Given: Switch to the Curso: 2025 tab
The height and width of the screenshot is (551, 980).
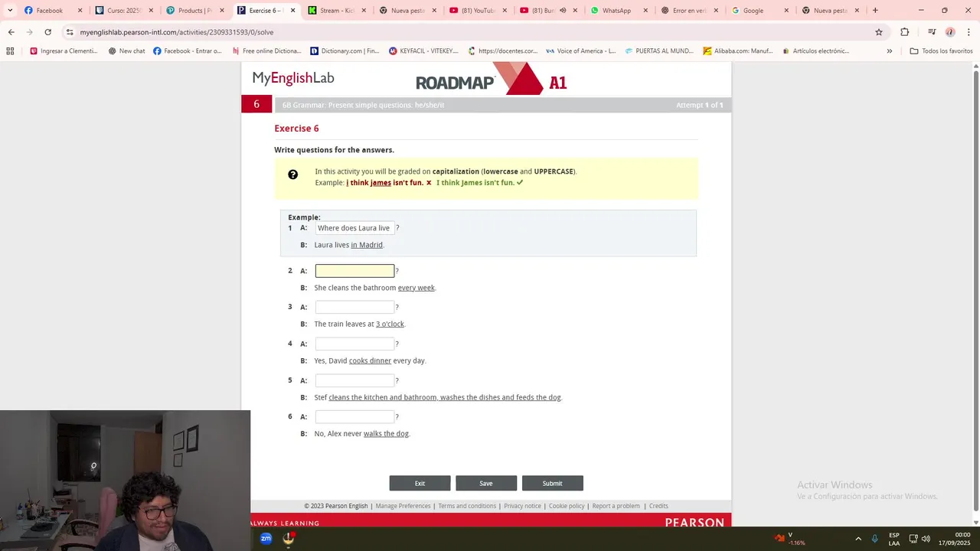Looking at the screenshot, I should click(x=123, y=11).
